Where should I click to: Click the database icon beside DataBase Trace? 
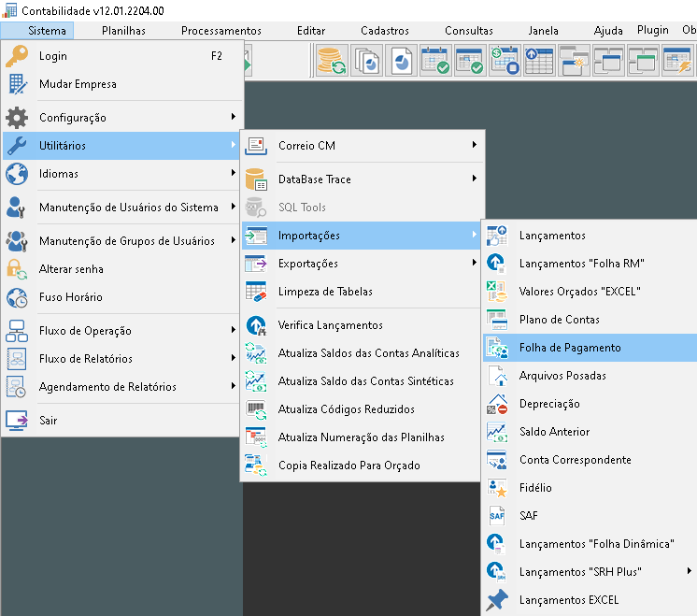pyautogui.click(x=257, y=179)
